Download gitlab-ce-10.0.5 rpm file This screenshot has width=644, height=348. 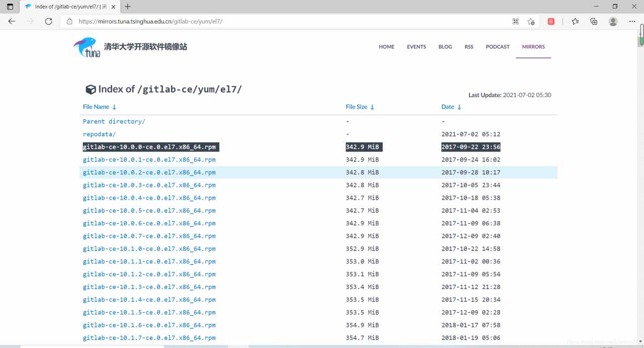[x=149, y=211]
